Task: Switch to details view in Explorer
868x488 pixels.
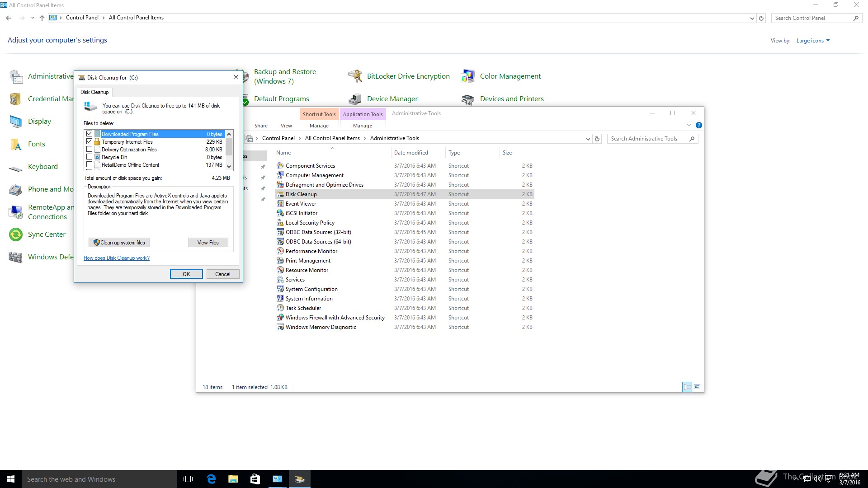Action: [x=687, y=387]
